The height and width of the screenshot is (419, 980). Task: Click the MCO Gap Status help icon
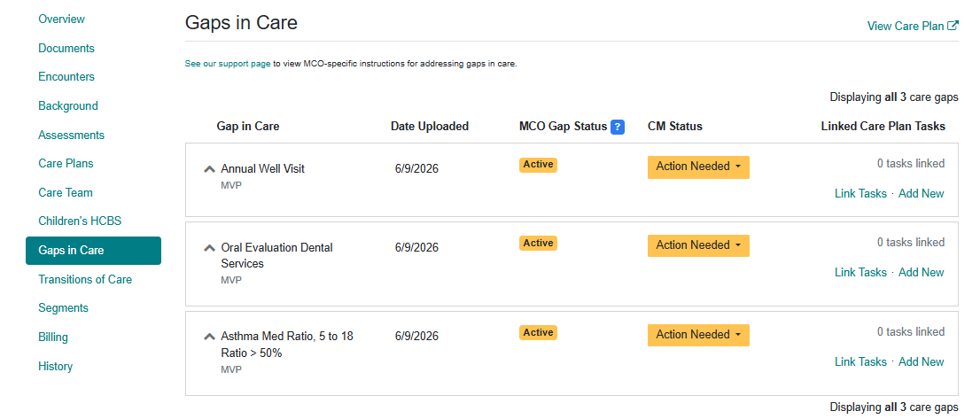[618, 127]
